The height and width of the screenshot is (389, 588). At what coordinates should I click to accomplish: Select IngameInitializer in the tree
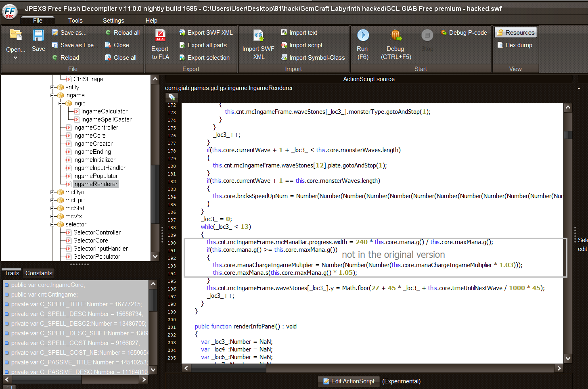pos(94,160)
